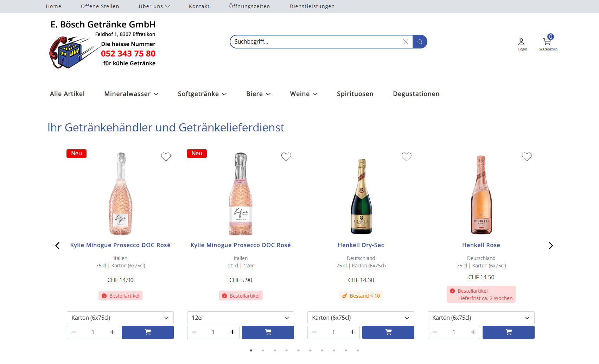Click the Login user icon
This screenshot has width=599, height=364.
click(x=522, y=41)
